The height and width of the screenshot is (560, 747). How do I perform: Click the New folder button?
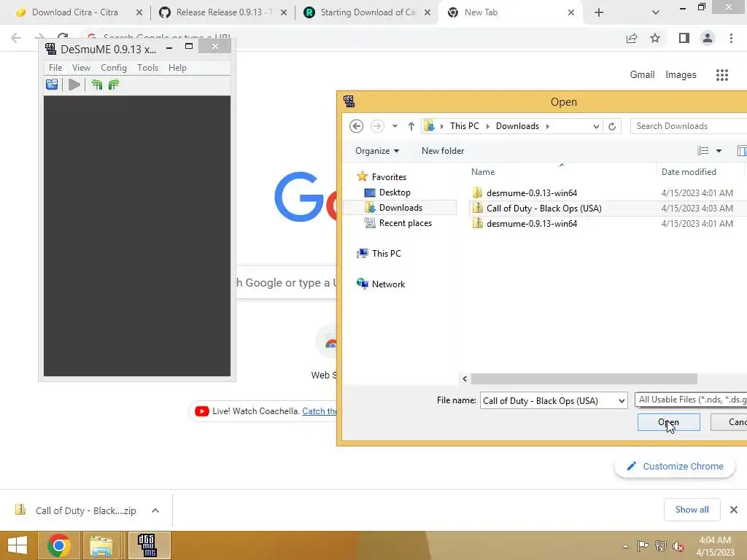click(443, 151)
